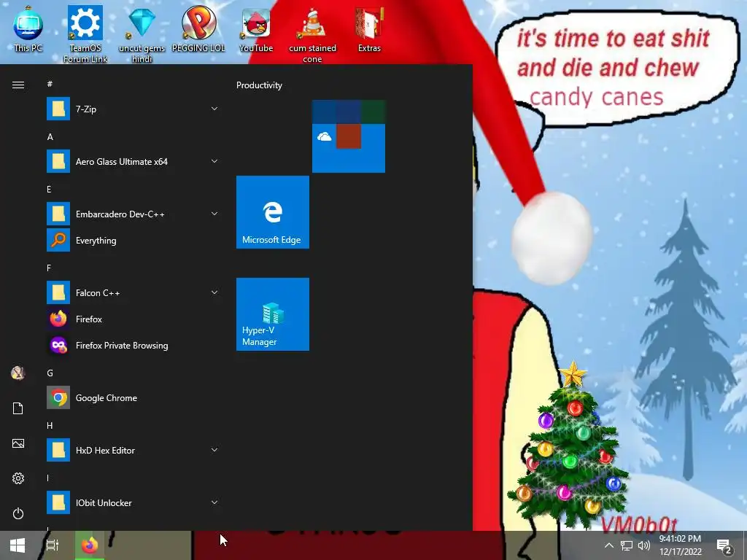Launch Firefox from the app list
Image resolution: width=747 pixels, height=560 pixels.
[x=133, y=319]
